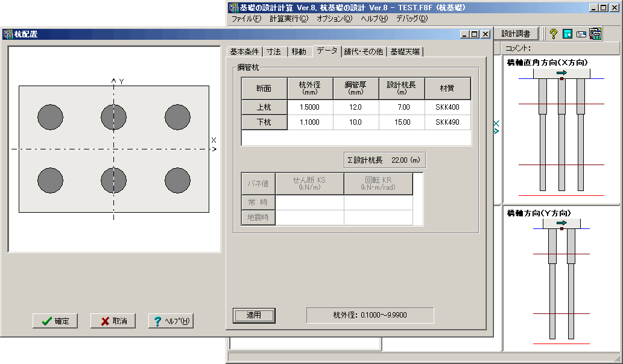Click the load arrow in Y-direction view
The height and width of the screenshot is (364, 623).
(562, 223)
